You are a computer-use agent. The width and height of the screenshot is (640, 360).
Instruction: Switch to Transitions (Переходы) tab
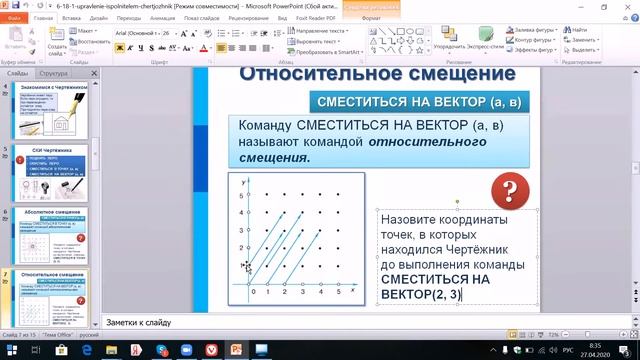coord(129,18)
